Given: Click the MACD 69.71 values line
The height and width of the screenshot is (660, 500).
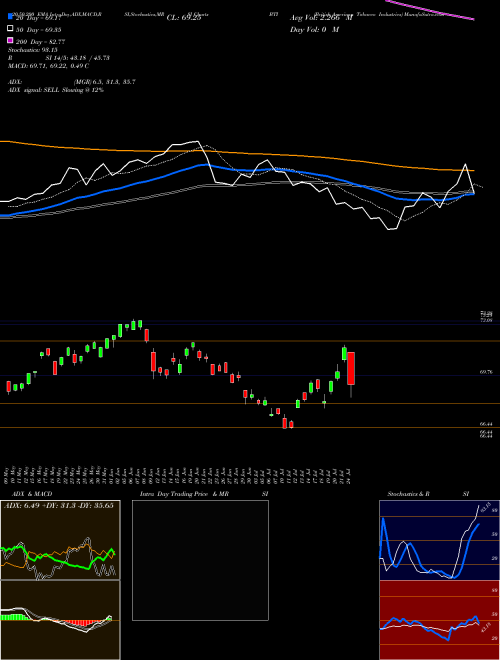Looking at the screenshot, I should pos(48,66).
